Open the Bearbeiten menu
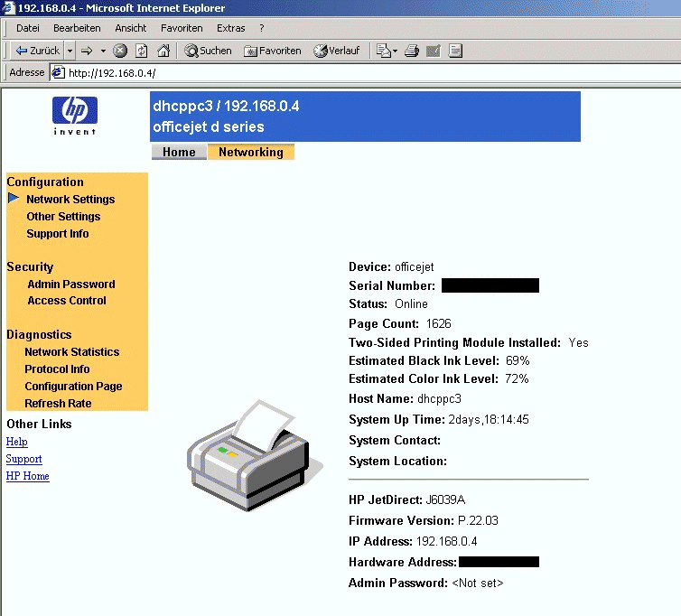This screenshot has width=681, height=616. click(77, 28)
